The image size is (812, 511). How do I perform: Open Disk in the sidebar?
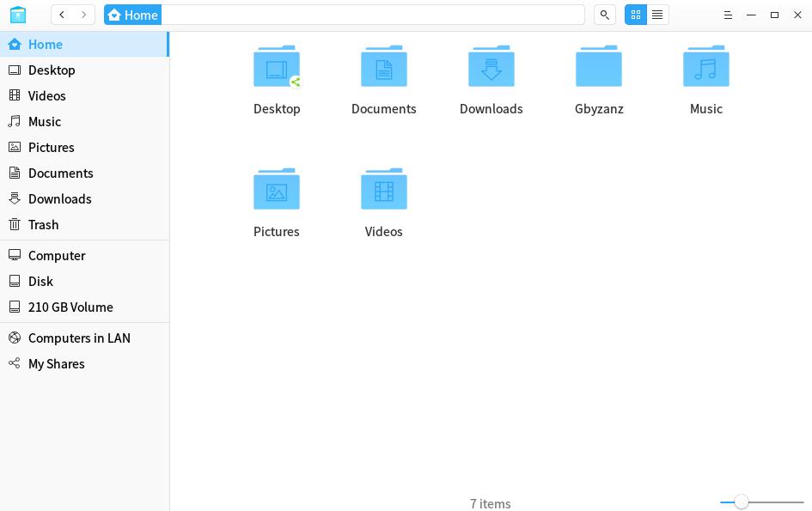[84, 281]
